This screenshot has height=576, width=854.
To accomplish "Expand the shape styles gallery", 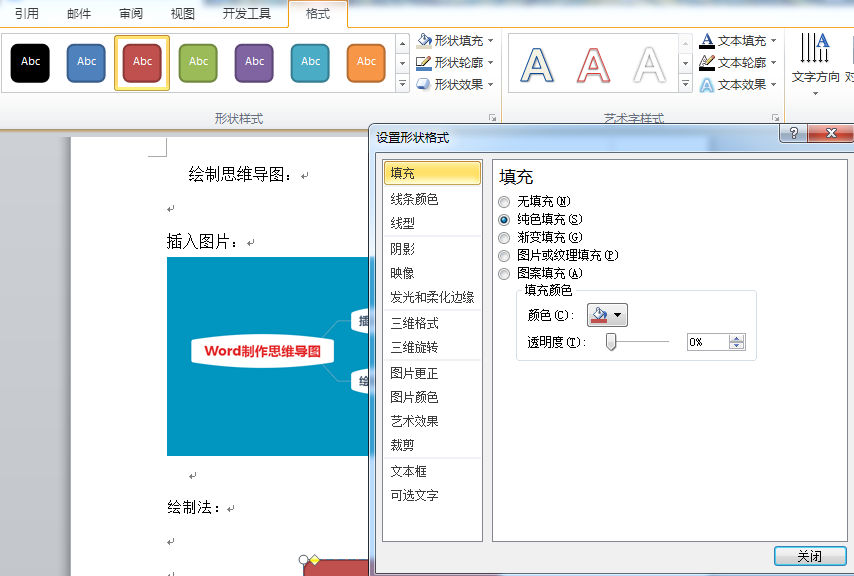I will pos(404,84).
